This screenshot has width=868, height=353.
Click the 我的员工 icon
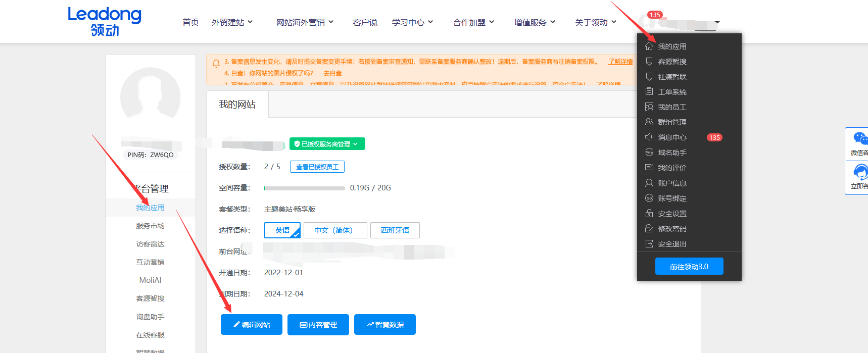point(649,107)
